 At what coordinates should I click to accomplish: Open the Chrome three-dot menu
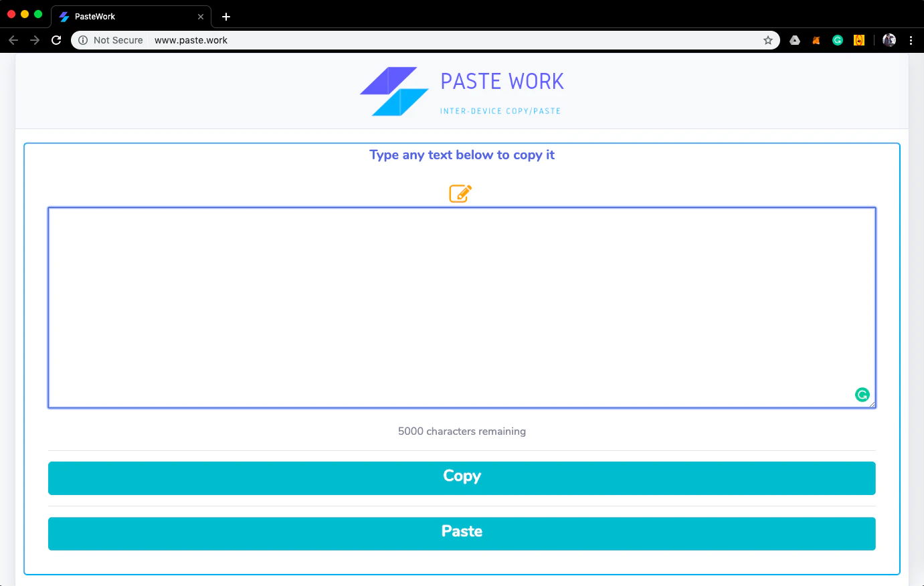[x=911, y=40]
